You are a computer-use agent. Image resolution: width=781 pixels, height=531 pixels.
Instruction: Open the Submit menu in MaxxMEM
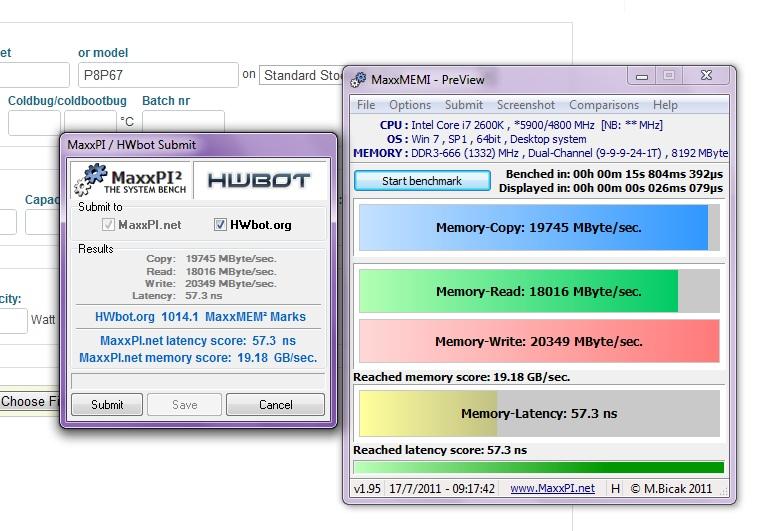point(464,105)
